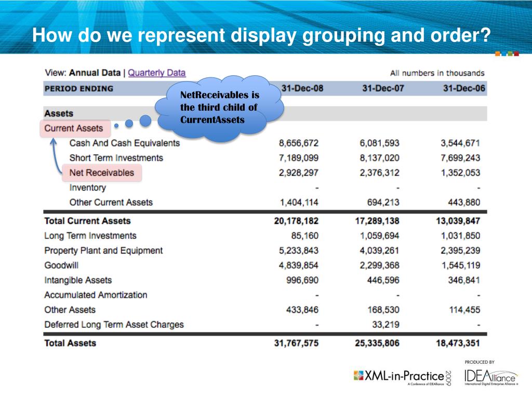This screenshot has width=532, height=399.
Task: Click total 25,335,806 in 2007 column
Action: point(377,343)
